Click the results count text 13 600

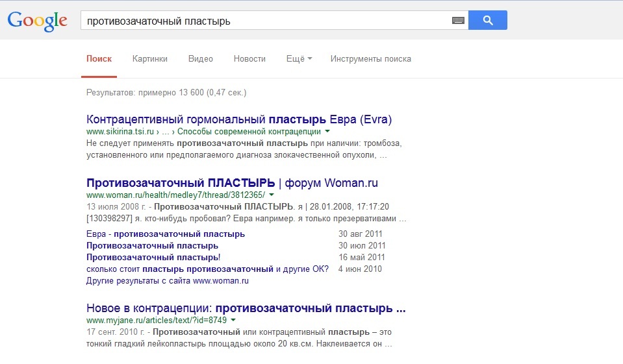point(191,93)
